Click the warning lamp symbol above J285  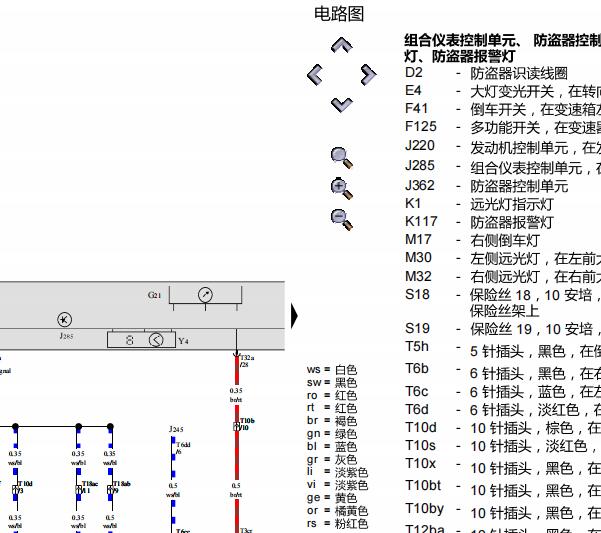pyautogui.click(x=64, y=319)
